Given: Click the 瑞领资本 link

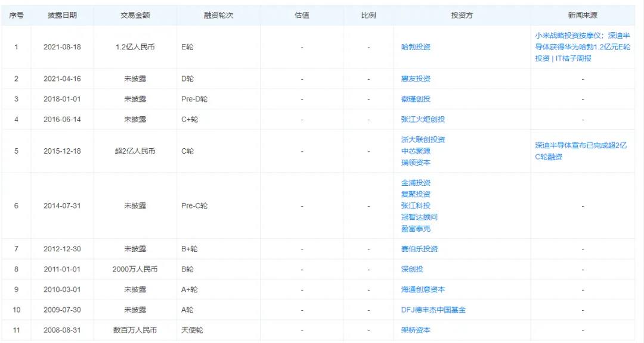Looking at the screenshot, I should click(416, 163).
